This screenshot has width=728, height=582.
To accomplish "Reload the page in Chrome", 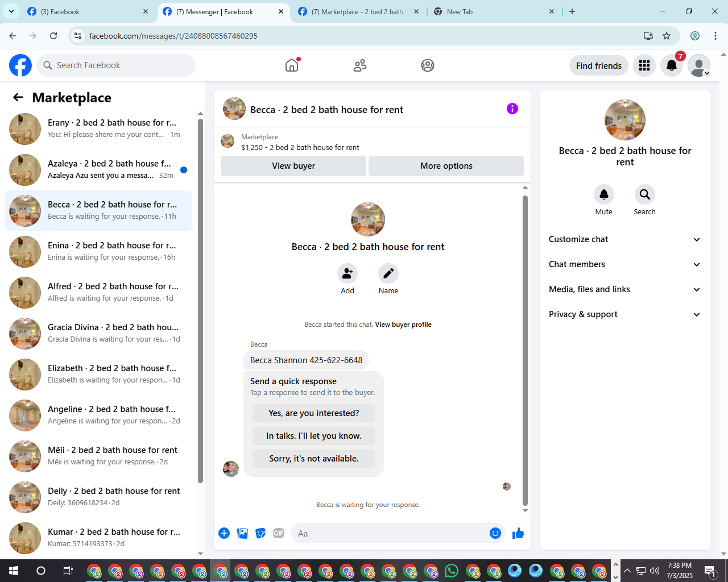I will click(x=53, y=36).
